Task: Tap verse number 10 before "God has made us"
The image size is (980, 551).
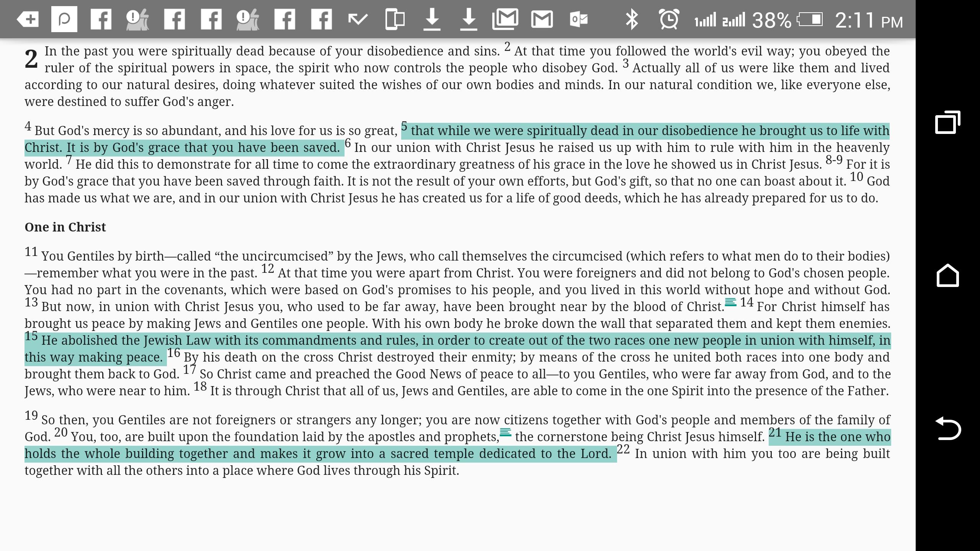Action: click(x=857, y=177)
